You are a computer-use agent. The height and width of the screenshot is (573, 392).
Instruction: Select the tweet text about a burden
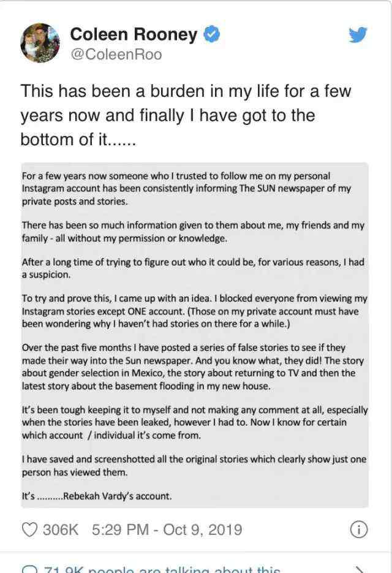pos(186,115)
